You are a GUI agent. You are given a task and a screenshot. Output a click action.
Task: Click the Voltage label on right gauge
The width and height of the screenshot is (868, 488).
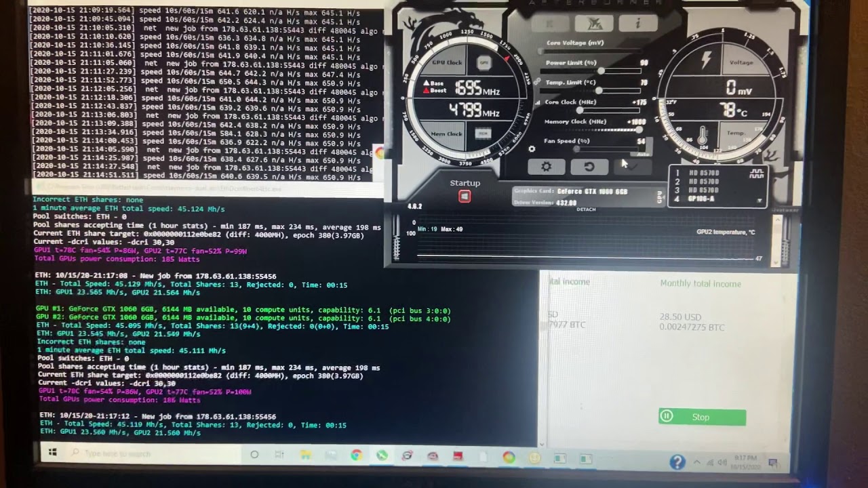tap(741, 62)
